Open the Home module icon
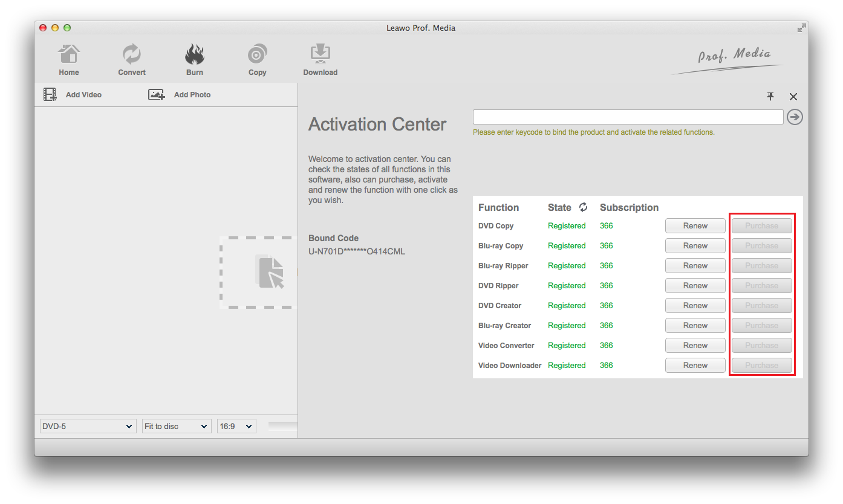This screenshot has height=504, width=843. click(69, 54)
